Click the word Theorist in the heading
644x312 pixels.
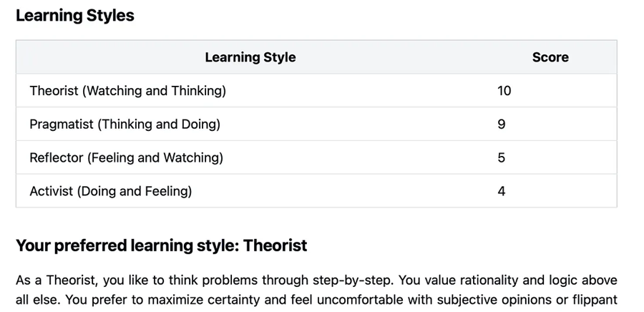275,245
